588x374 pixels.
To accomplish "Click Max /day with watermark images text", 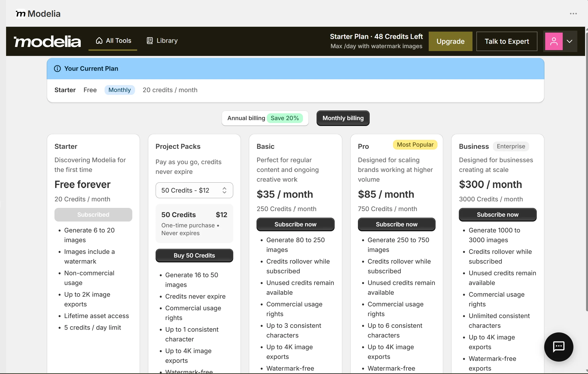I will click(x=376, y=46).
